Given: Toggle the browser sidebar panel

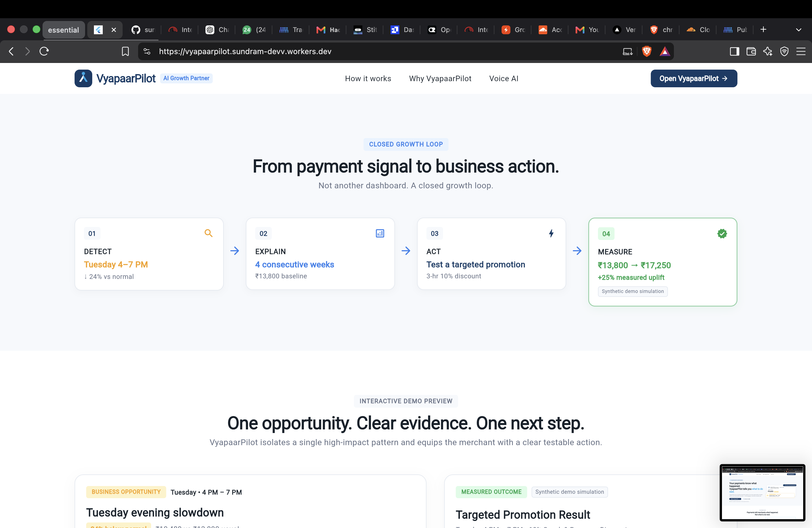Looking at the screenshot, I should tap(734, 52).
